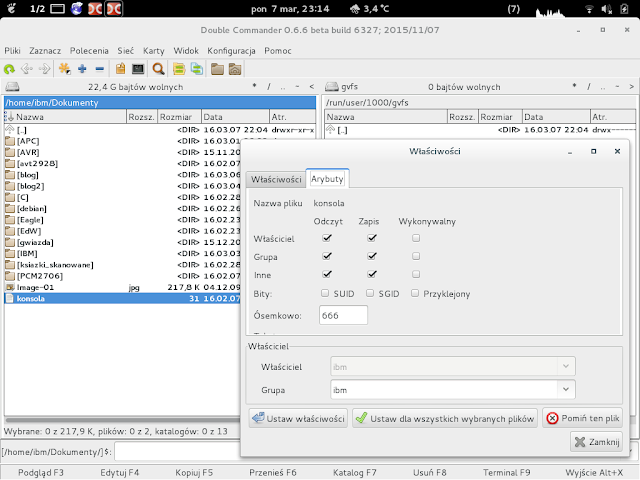The width and height of the screenshot is (640, 480).
Task: Click the battery icon in the top bar
Action: pos(624,9)
